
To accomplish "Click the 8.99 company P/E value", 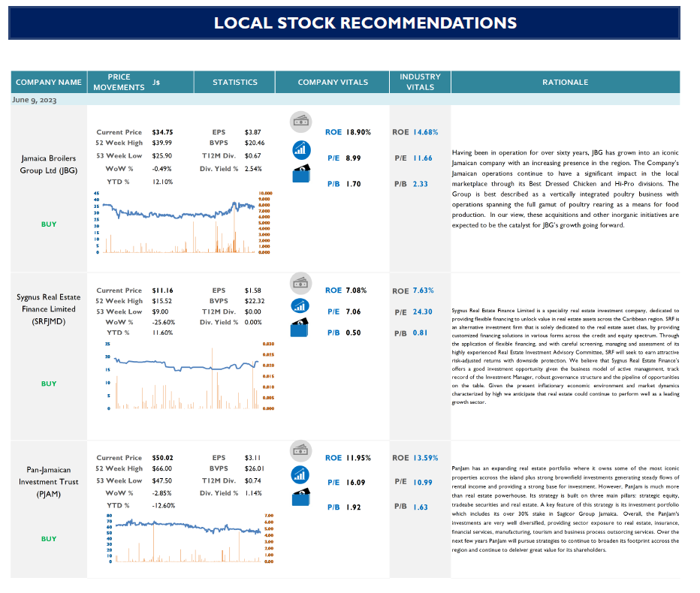I will 353,158.
